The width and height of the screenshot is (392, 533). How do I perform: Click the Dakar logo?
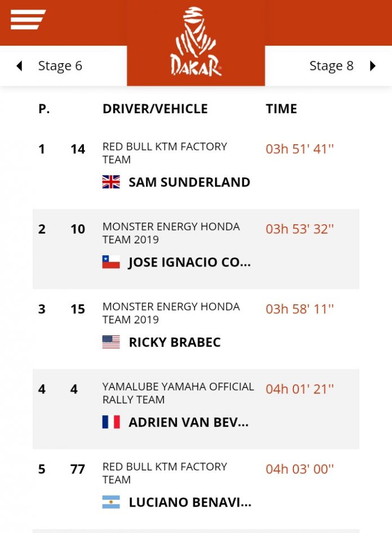[195, 42]
